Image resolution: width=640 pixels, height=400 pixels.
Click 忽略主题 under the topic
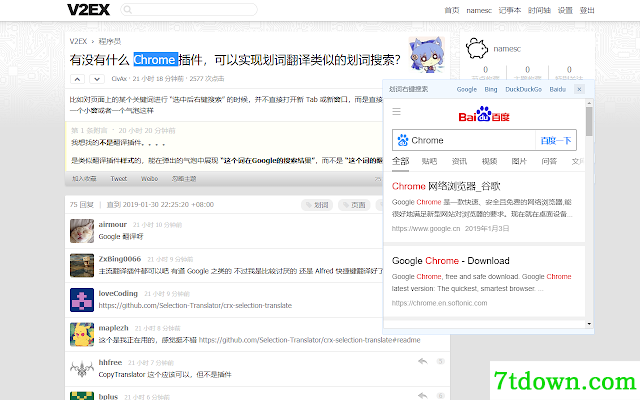[184, 179]
